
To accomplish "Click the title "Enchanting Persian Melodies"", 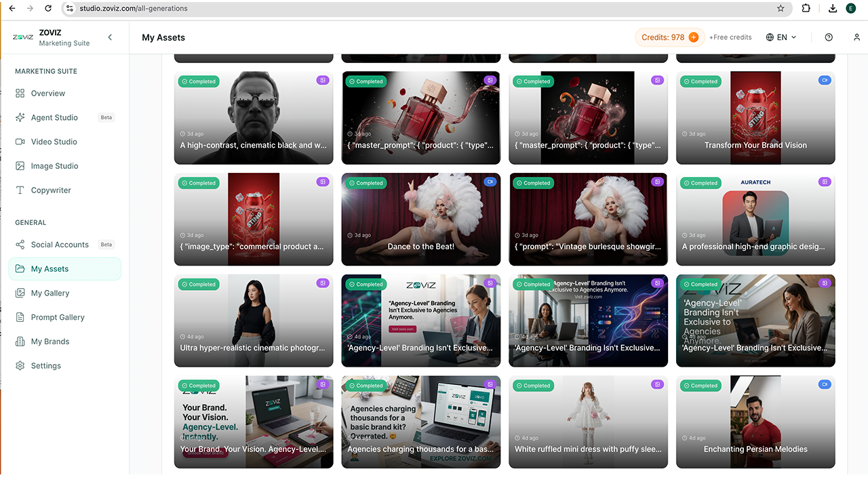I will (755, 449).
